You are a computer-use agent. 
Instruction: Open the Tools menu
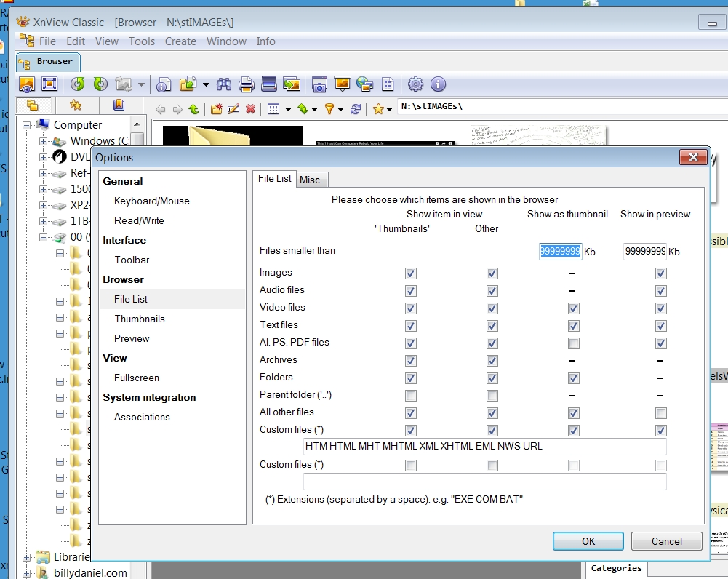(142, 41)
